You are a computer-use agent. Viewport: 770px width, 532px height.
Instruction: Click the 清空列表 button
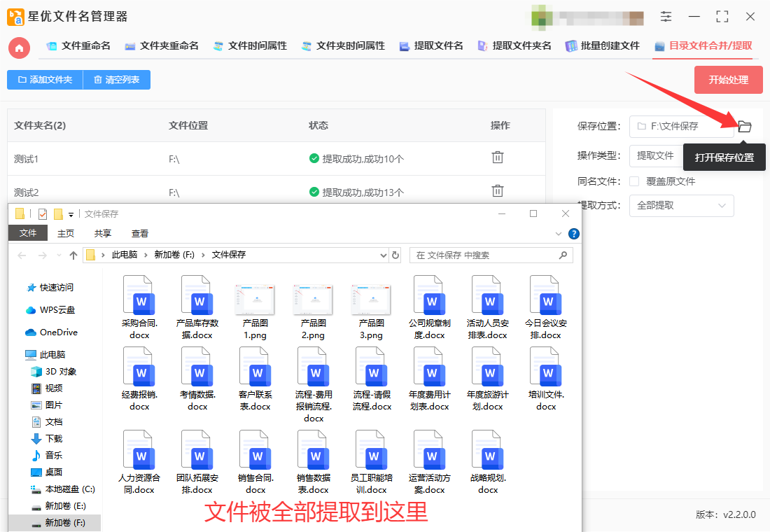pos(117,80)
